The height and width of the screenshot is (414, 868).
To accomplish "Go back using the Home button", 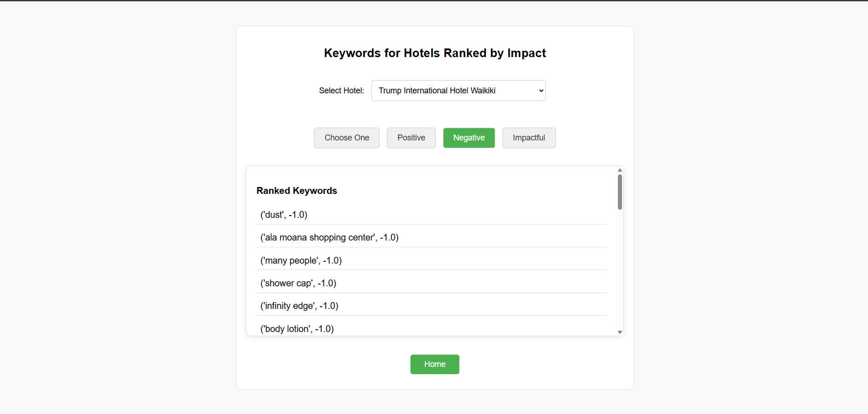I will 434,364.
